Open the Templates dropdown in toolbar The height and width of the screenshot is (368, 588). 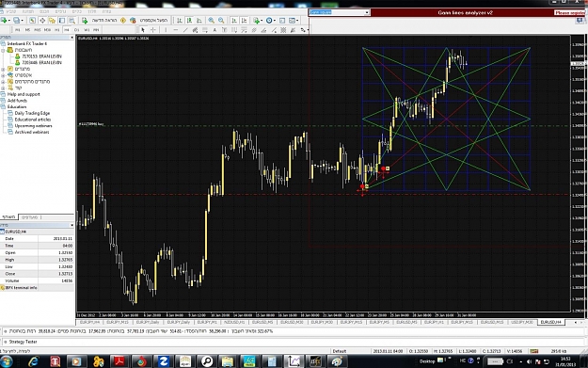point(294,21)
